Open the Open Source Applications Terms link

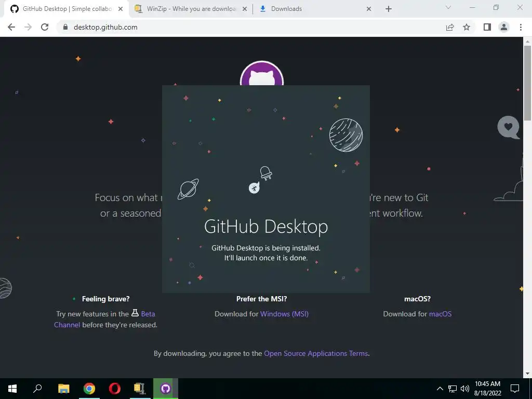(316, 353)
